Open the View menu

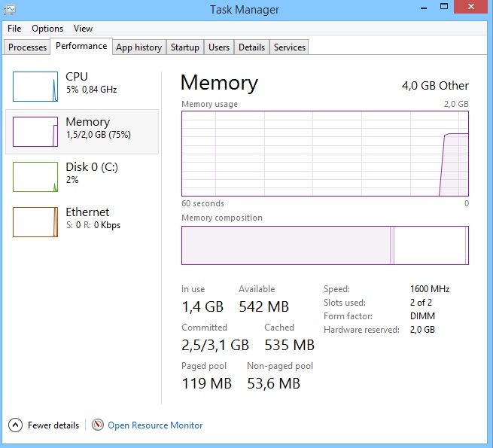pyautogui.click(x=83, y=29)
